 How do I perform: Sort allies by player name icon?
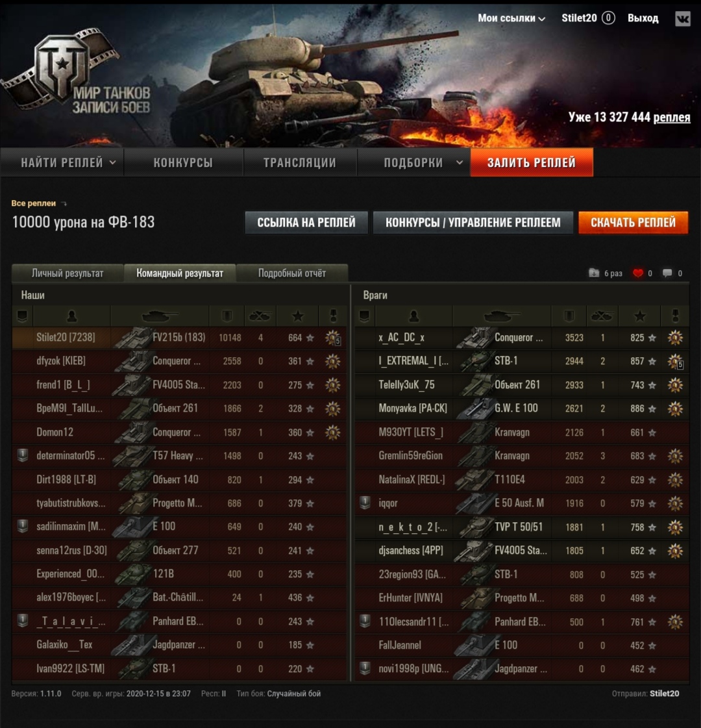(71, 316)
